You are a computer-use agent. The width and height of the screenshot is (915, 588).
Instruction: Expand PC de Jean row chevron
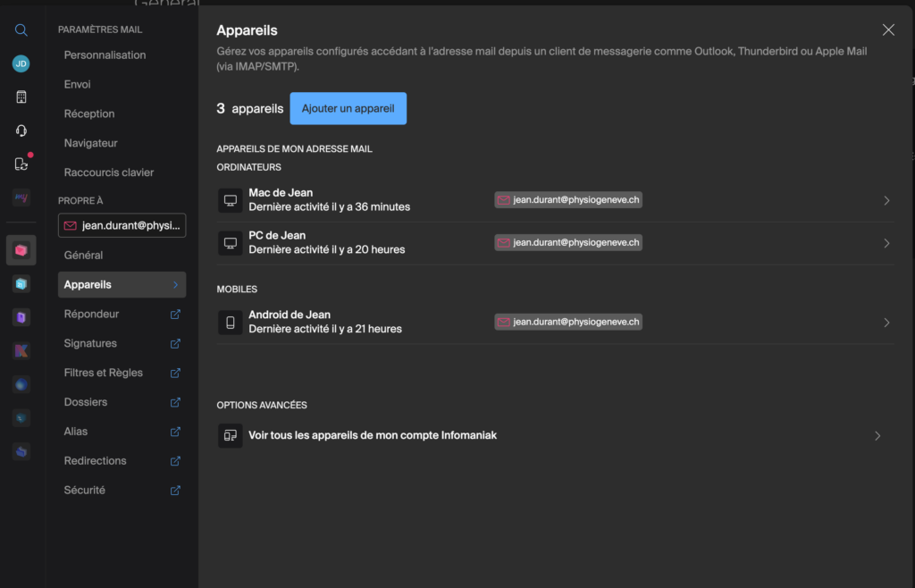(x=886, y=243)
